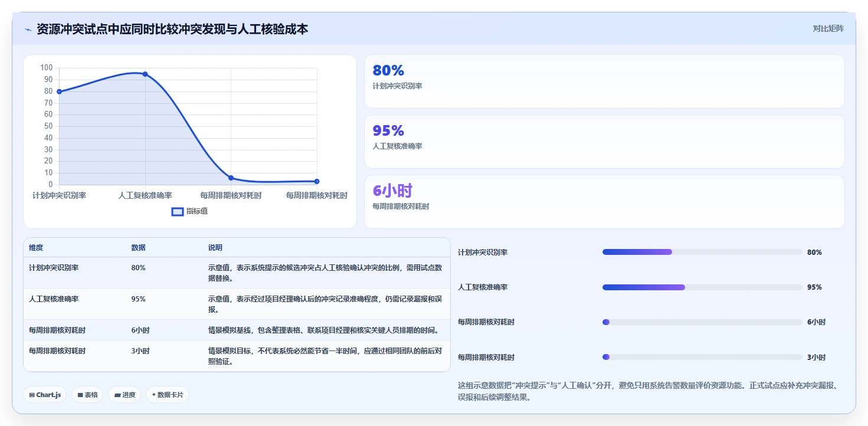The image size is (868, 426).
Task: Click the 95% value at the end of the progress bar
Action: pos(814,287)
